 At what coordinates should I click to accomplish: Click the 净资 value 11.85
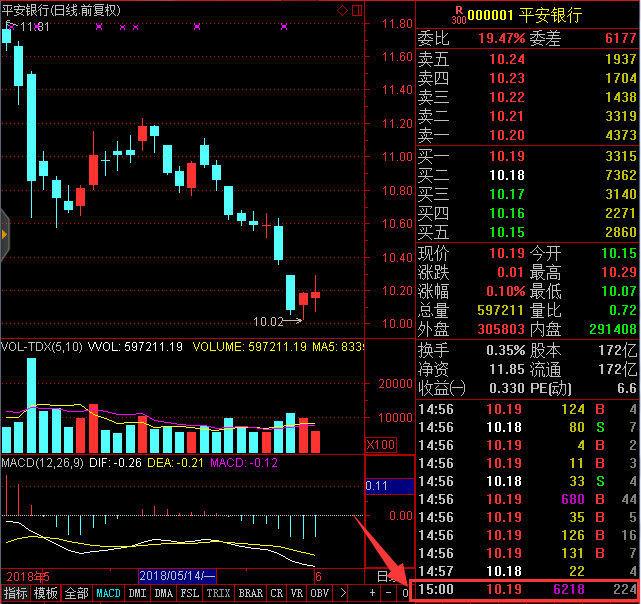point(507,369)
